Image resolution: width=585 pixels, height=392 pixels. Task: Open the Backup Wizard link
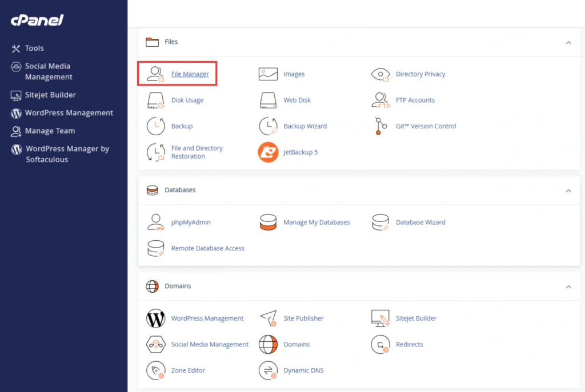(305, 126)
